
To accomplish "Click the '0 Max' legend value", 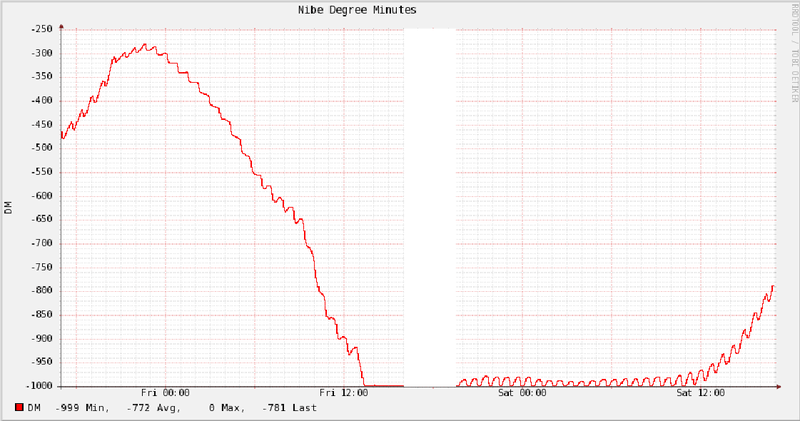I will (x=227, y=408).
